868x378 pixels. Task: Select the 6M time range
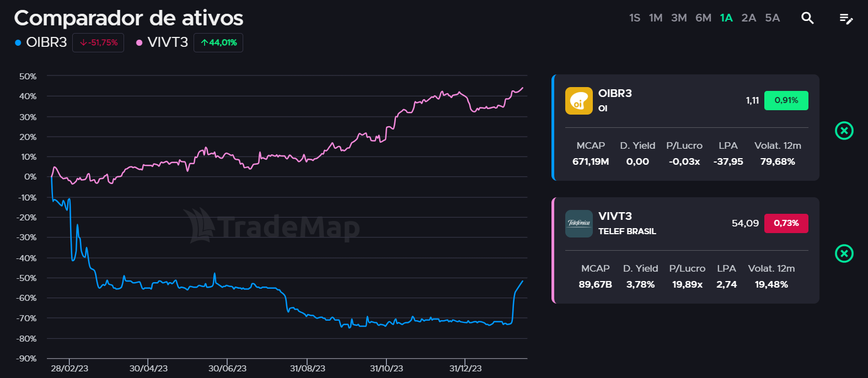tap(703, 18)
